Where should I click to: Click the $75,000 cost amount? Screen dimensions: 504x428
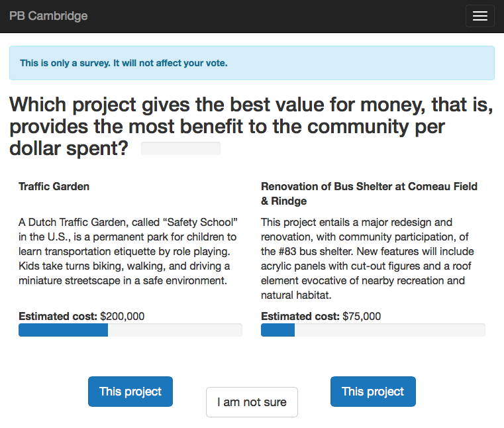coord(362,317)
